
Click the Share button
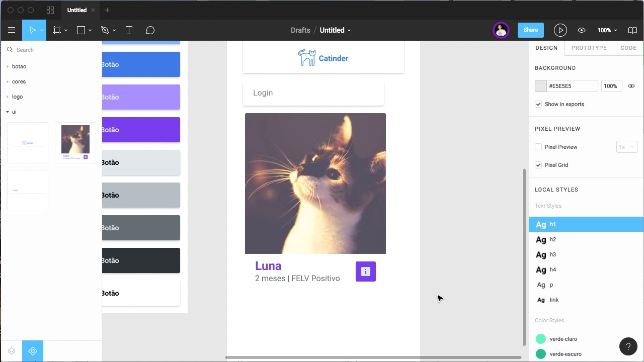(x=531, y=30)
